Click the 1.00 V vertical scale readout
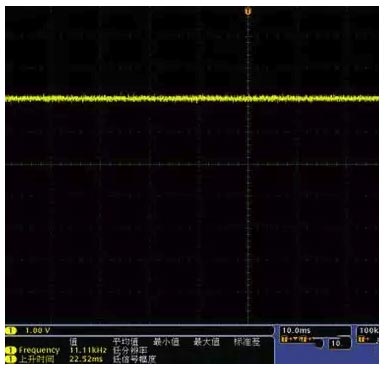Viewport: 385px width, 369px height. [38, 331]
